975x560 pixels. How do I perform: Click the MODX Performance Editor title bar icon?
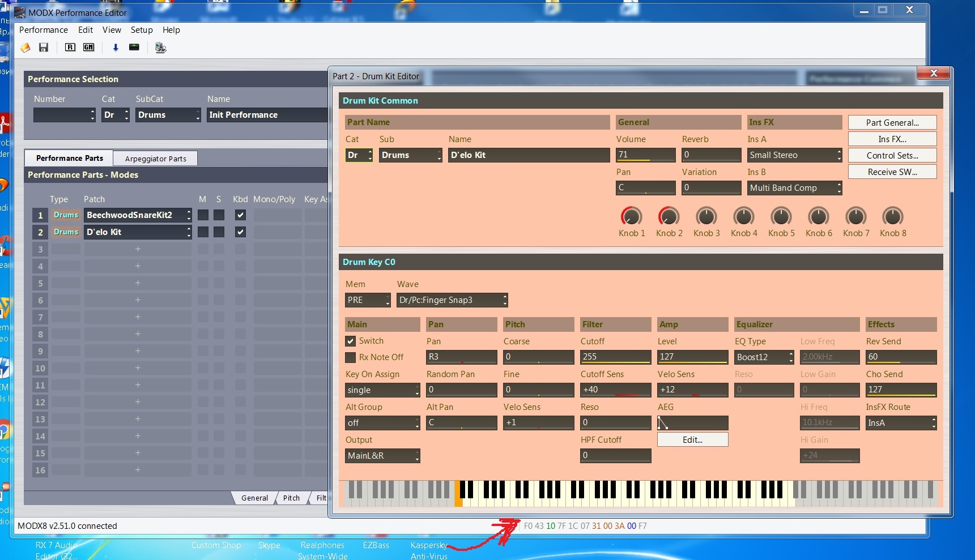click(20, 12)
